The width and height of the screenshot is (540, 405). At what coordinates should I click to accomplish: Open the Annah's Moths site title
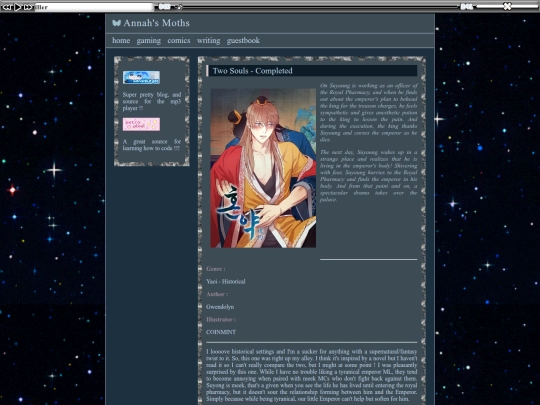pos(156,23)
